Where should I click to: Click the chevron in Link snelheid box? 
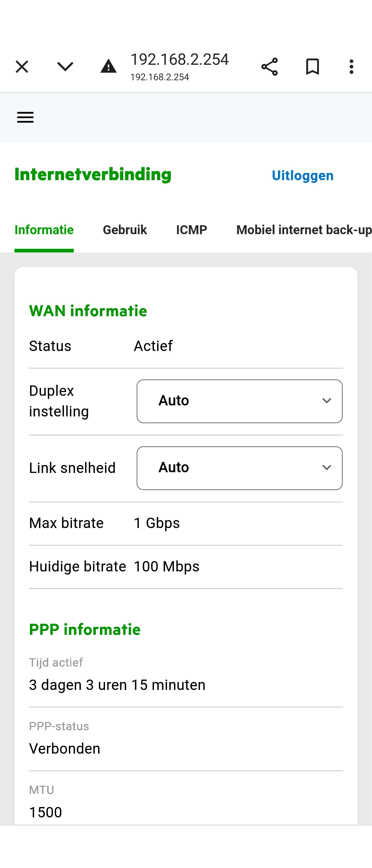[327, 467]
